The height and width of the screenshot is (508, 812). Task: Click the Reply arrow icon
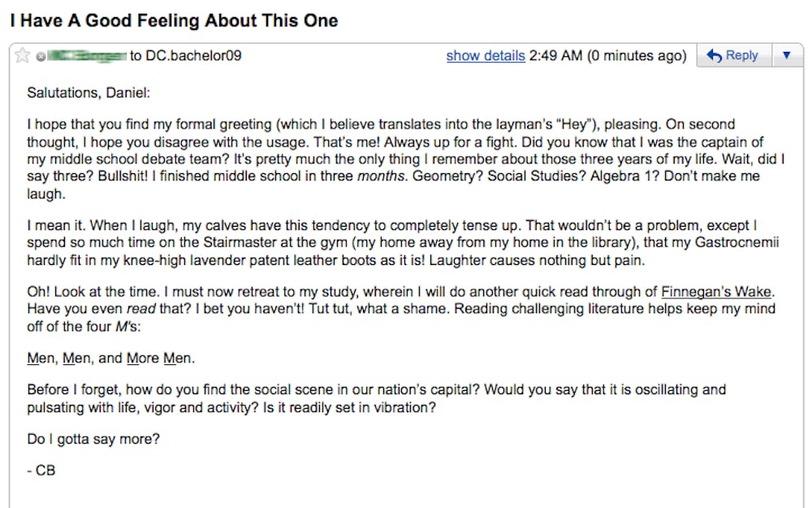click(x=715, y=55)
